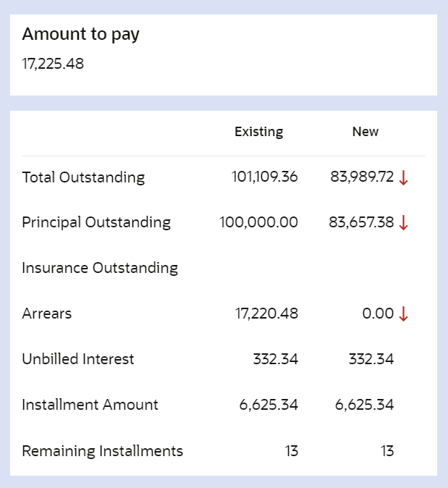Click the red arrow next to Principal Outstanding
Image resolution: width=448 pixels, height=488 pixels.
click(404, 223)
